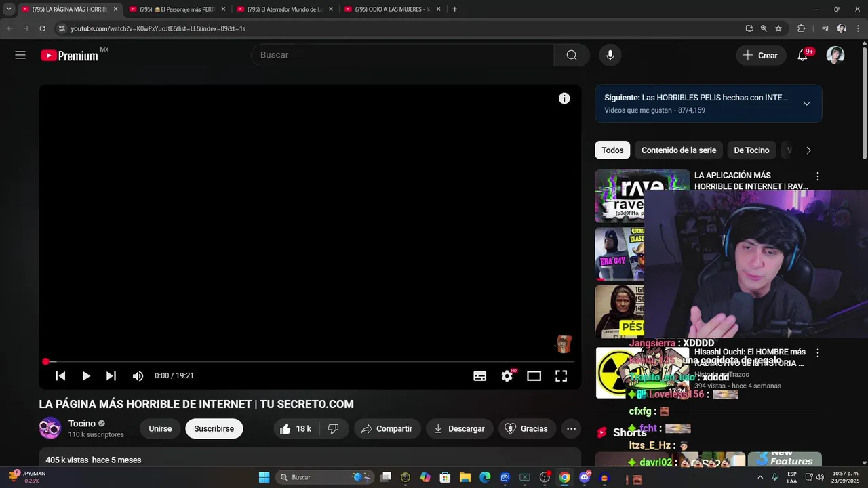The height and width of the screenshot is (488, 868).
Task: Like the video with 18 k likes
Action: coord(295,428)
